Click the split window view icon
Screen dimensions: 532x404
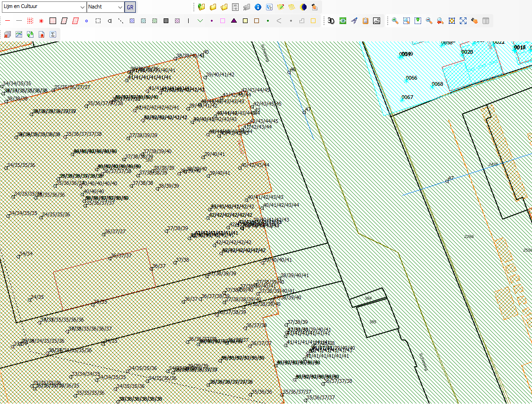point(486,21)
